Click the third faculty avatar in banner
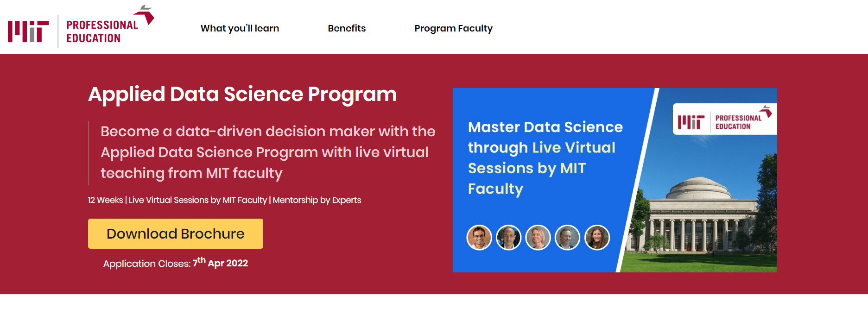The width and height of the screenshot is (868, 334). [x=538, y=238]
